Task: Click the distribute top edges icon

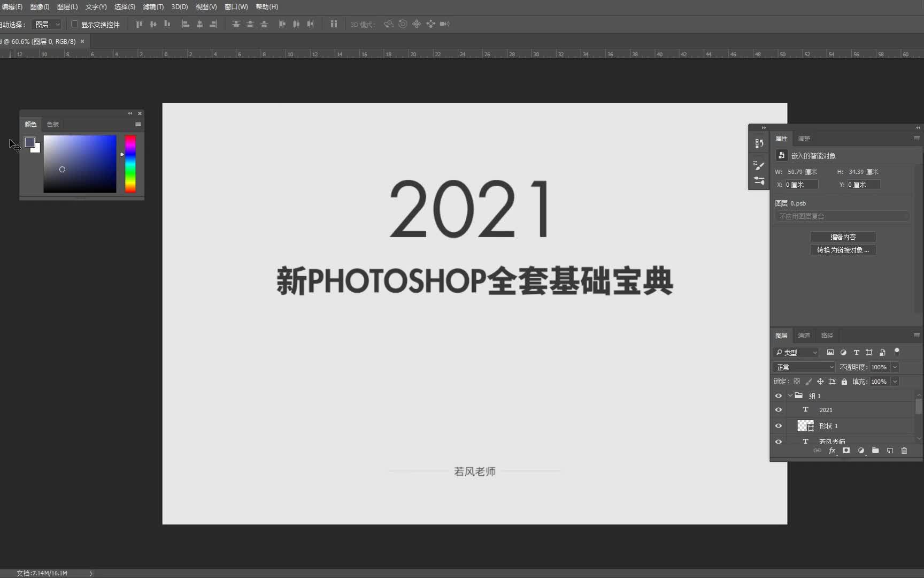Action: (x=236, y=24)
